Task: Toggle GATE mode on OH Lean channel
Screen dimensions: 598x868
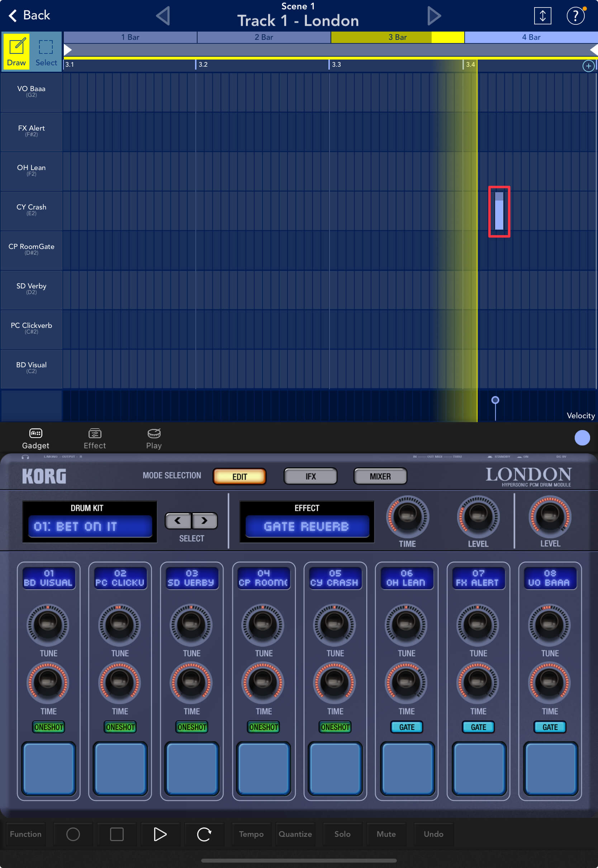Action: point(407,727)
